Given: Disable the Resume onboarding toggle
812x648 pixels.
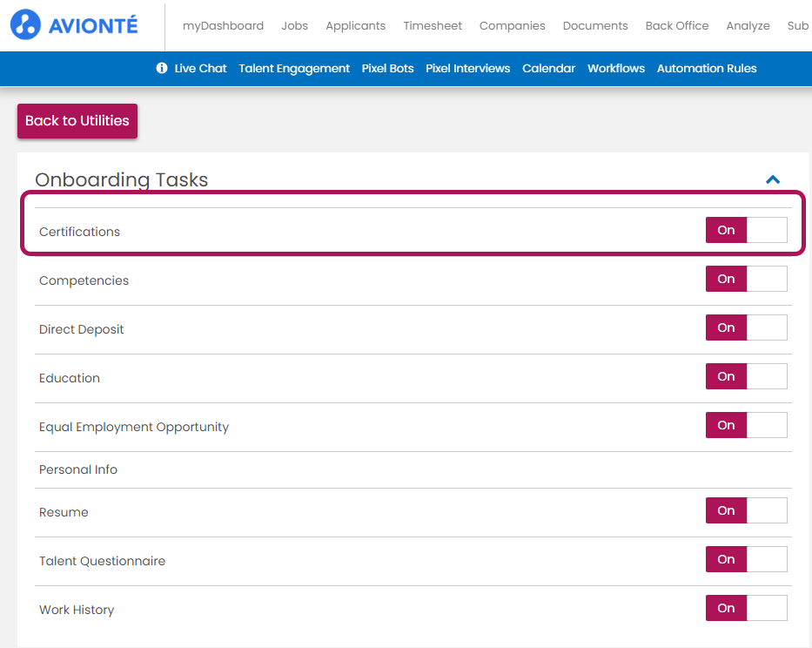Looking at the screenshot, I should [x=746, y=510].
